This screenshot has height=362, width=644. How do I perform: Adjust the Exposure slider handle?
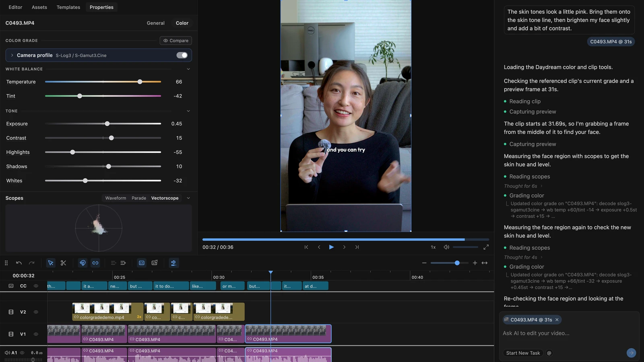click(107, 123)
